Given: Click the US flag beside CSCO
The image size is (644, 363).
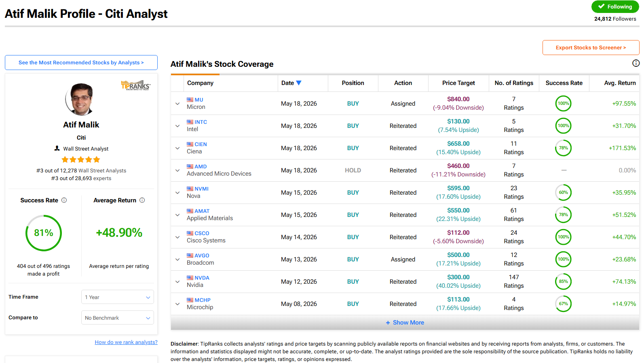Looking at the screenshot, I should point(190,233).
